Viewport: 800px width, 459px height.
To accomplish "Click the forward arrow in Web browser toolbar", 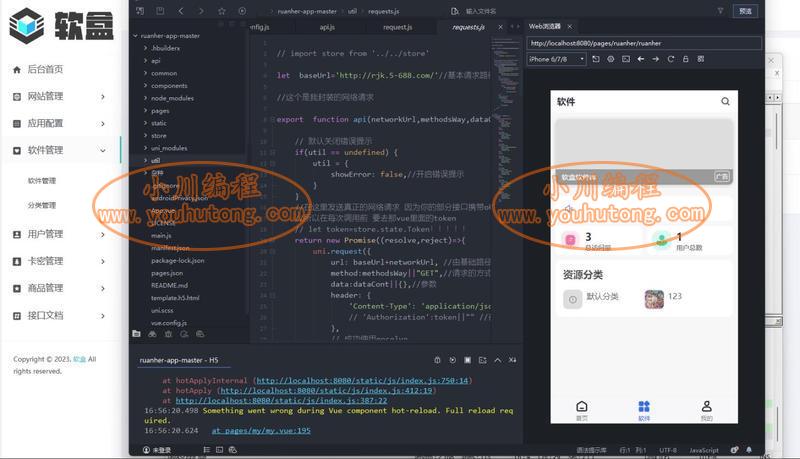I will 656,59.
